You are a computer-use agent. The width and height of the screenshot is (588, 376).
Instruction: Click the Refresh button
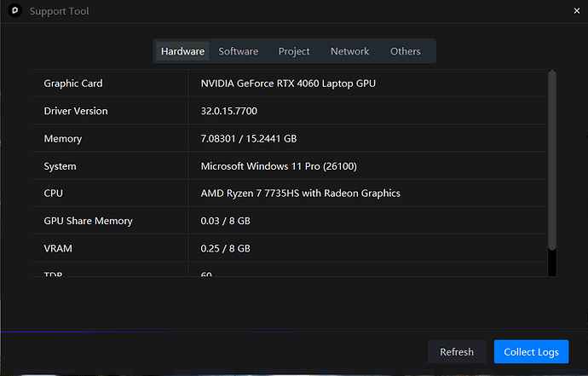pyautogui.click(x=457, y=351)
